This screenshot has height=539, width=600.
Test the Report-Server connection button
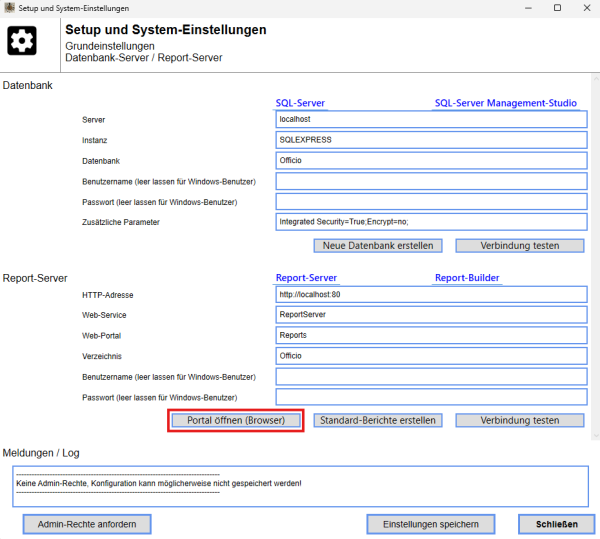[x=520, y=420]
